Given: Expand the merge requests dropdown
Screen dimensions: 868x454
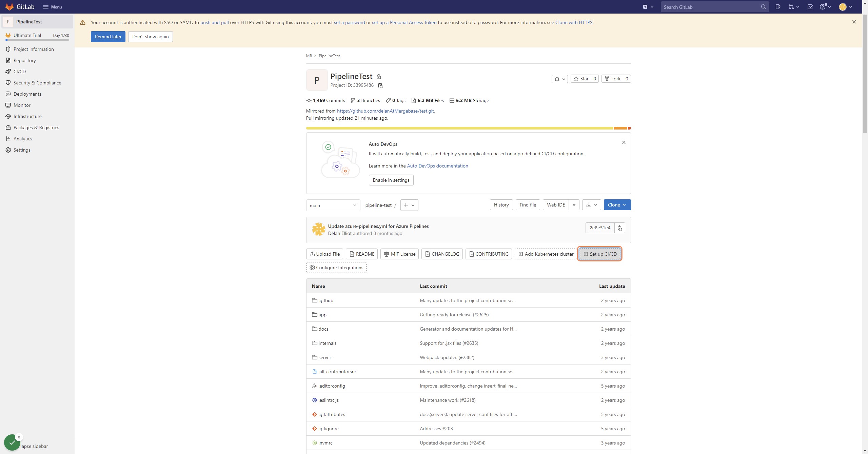Looking at the screenshot, I should pyautogui.click(x=794, y=7).
